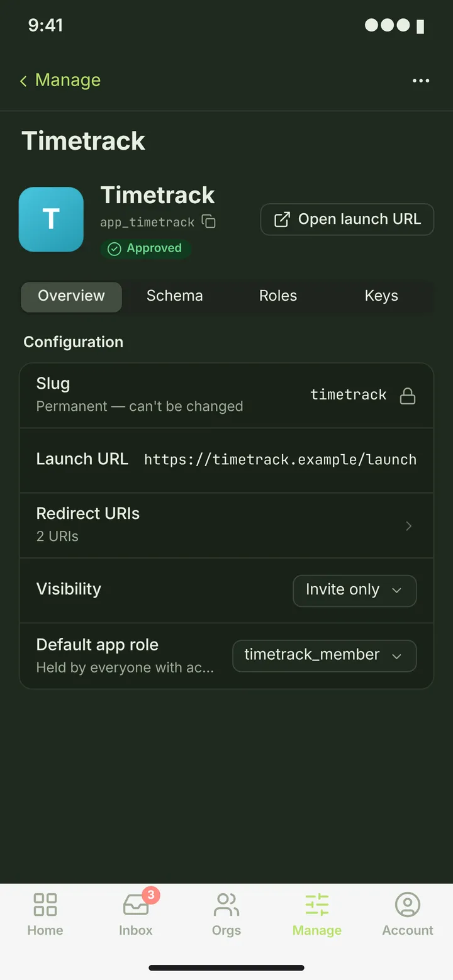Click the Configuration section heading

[x=74, y=342]
